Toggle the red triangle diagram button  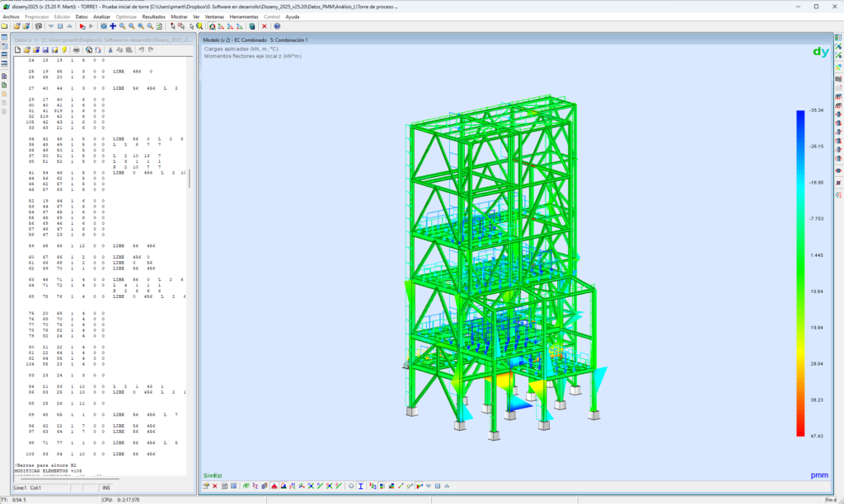[x=274, y=486]
